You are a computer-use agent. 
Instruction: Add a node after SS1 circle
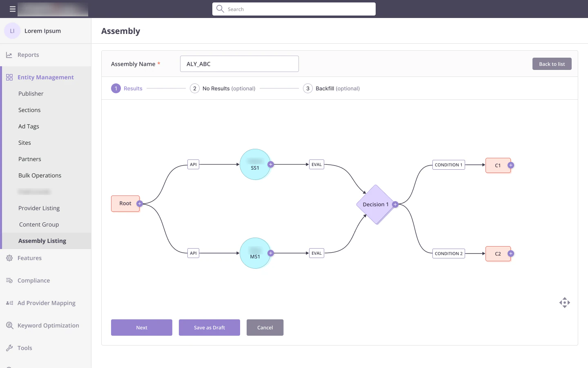click(270, 164)
